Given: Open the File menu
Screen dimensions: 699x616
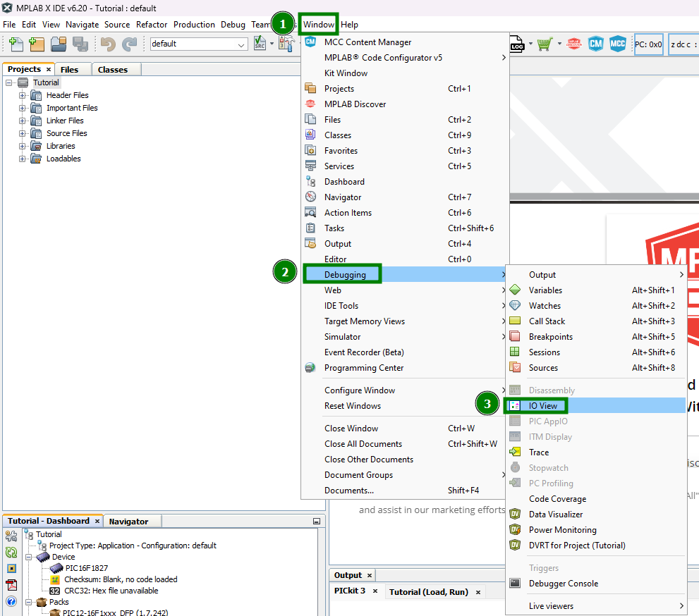Looking at the screenshot, I should 9,25.
